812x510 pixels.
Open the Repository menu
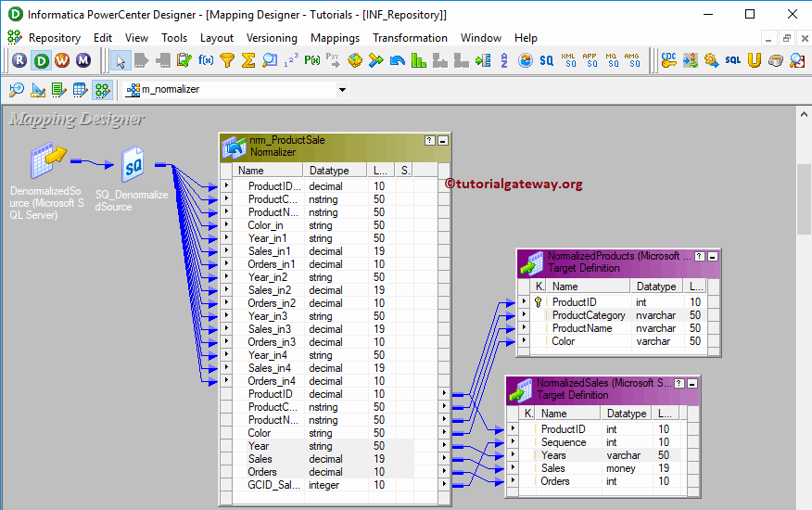55,38
